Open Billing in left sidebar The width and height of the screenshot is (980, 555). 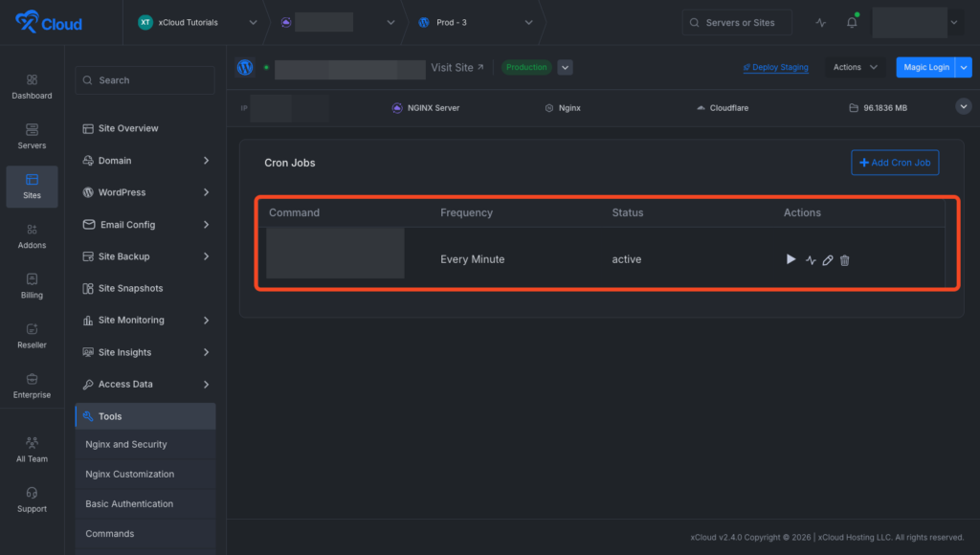[32, 285]
